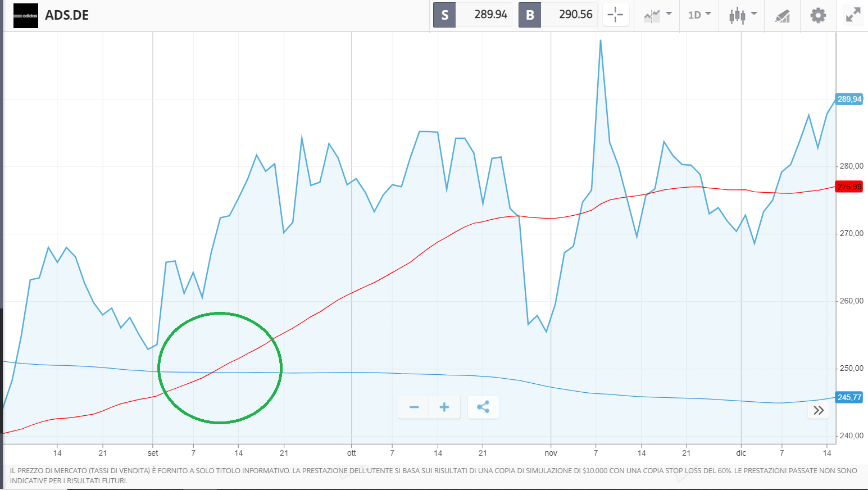Click the 289,94 current price label

tap(849, 99)
